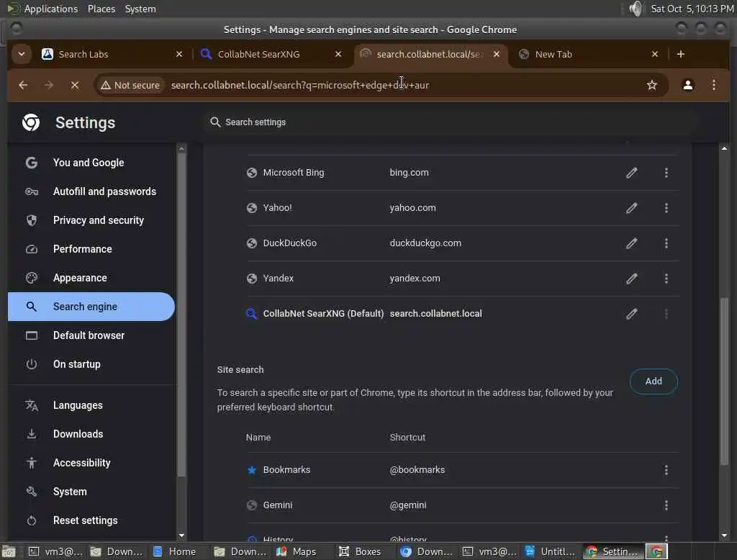Open more actions for Microsoft Bing
Image resolution: width=737 pixels, height=560 pixels.
[666, 173]
